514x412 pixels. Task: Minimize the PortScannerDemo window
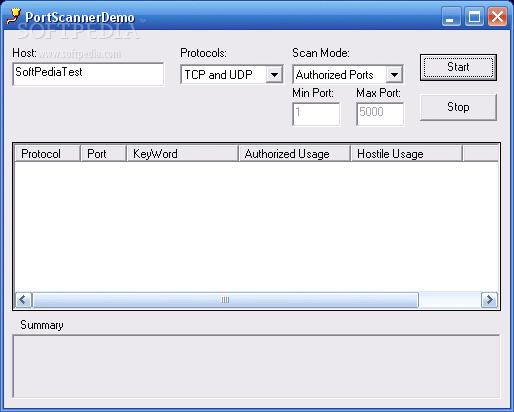tap(451, 16)
